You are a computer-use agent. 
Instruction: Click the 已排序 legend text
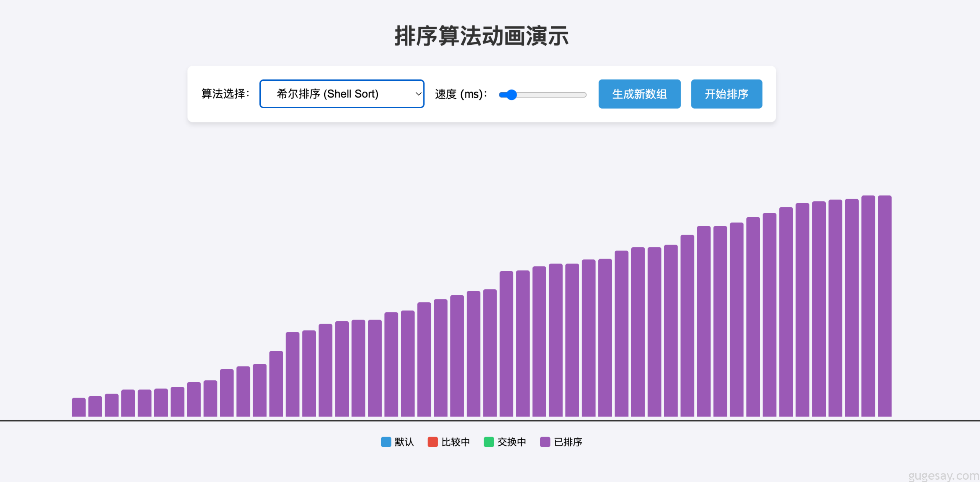click(568, 442)
